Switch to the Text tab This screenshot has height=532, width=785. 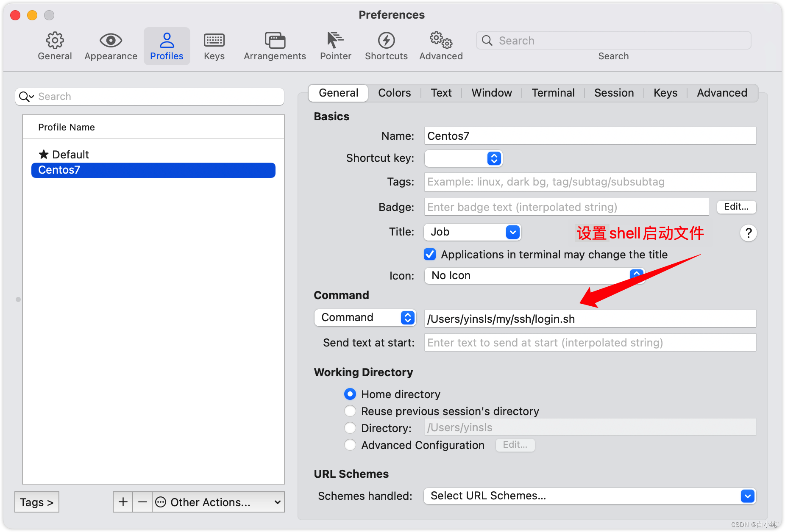point(441,93)
